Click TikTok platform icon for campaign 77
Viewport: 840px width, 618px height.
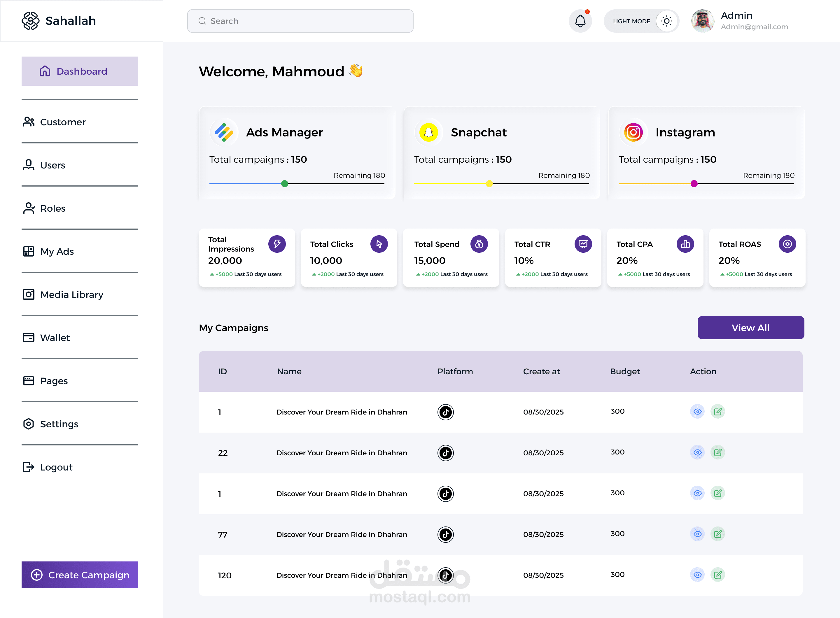coord(445,535)
